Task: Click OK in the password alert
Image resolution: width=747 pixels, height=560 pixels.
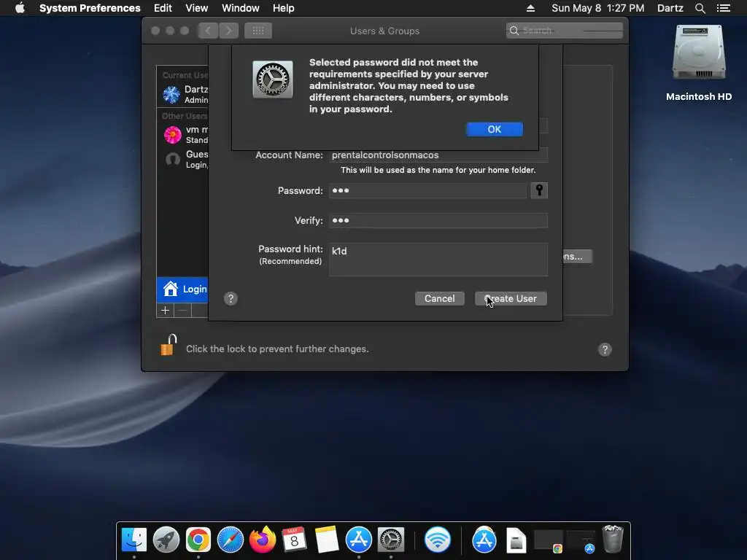Action: (494, 129)
